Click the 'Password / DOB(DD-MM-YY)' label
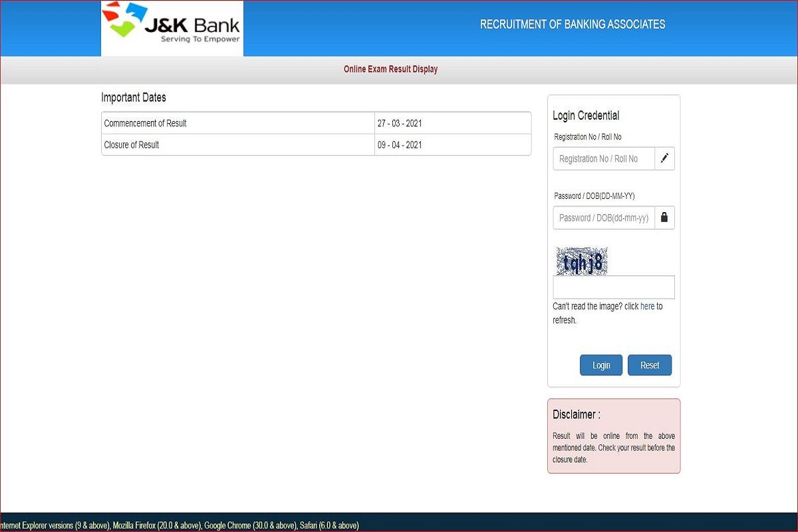Viewport: 798px width, 532px height. click(x=595, y=196)
